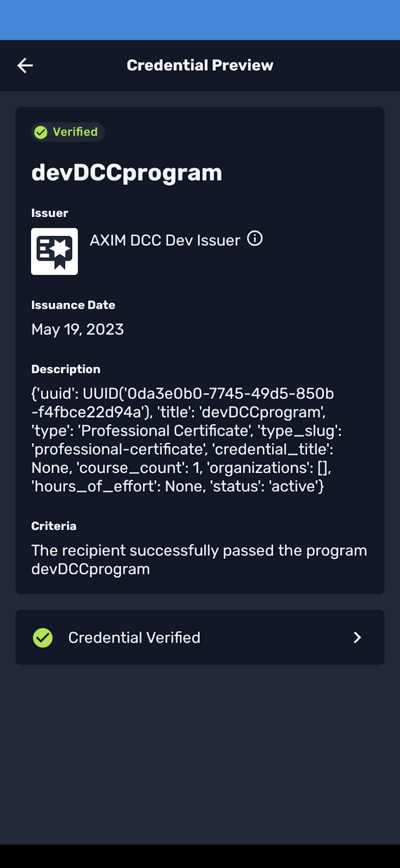Tap the info icon beside issuer name

(x=255, y=239)
